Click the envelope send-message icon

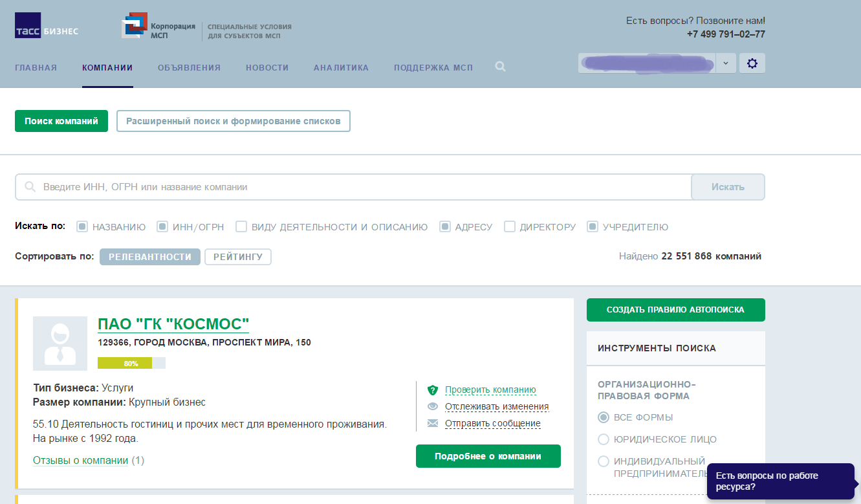(x=433, y=424)
